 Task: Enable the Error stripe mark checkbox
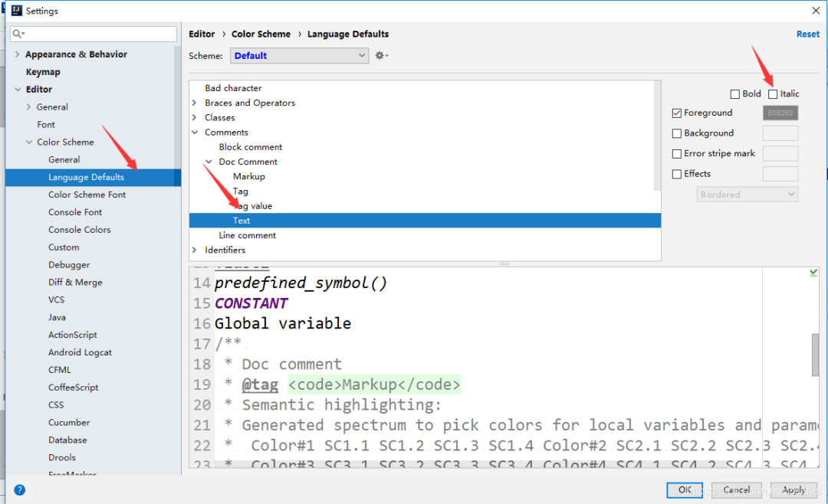coord(677,153)
